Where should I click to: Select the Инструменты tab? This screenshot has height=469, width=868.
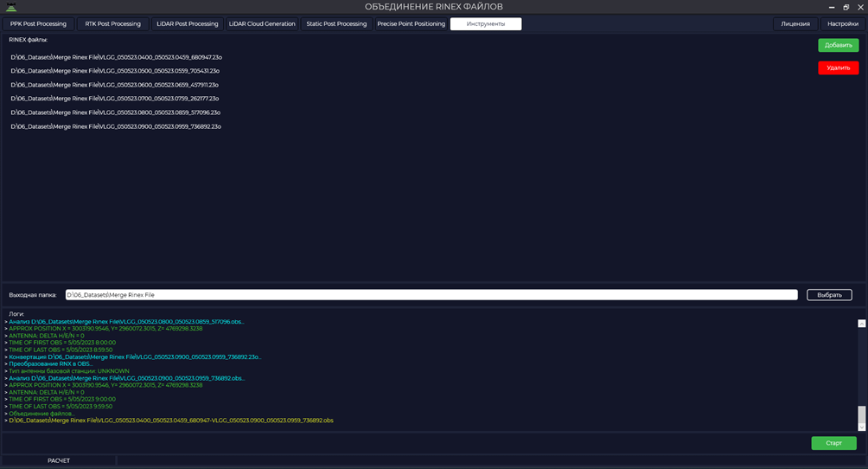click(x=486, y=24)
